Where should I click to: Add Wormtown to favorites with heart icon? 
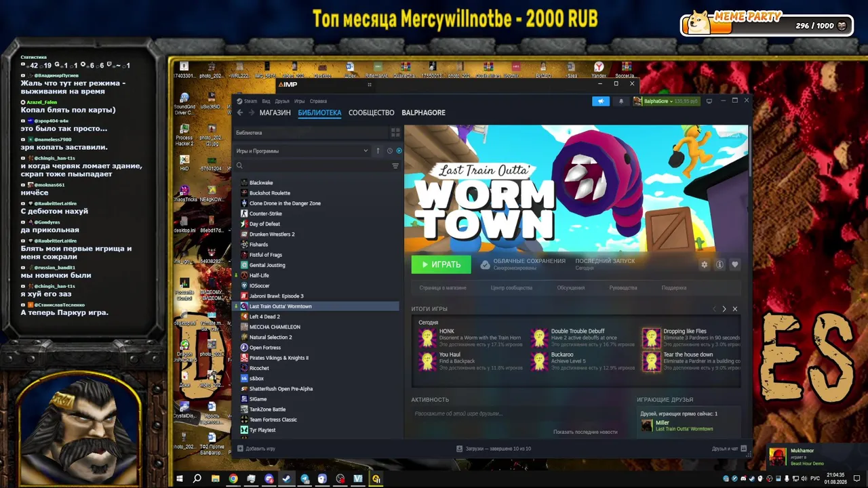734,264
